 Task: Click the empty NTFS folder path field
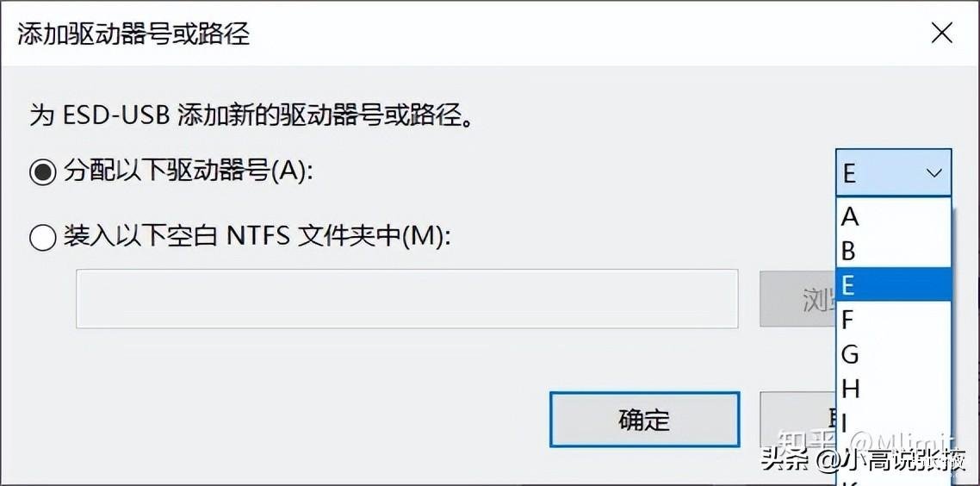pos(406,298)
